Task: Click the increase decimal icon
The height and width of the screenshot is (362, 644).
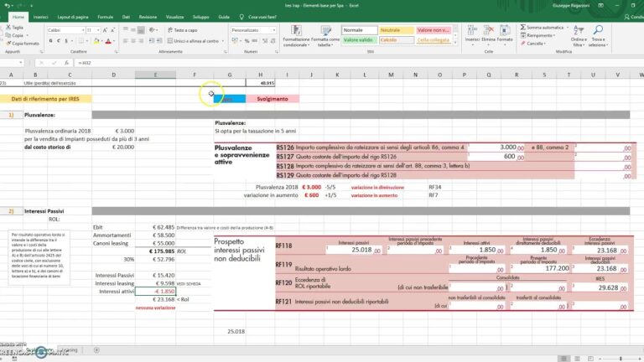Action: point(265,41)
